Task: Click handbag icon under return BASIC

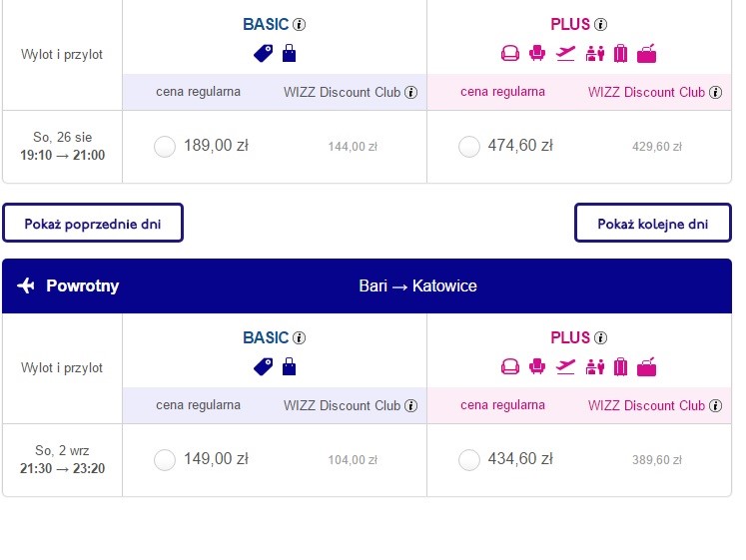Action: 289,367
